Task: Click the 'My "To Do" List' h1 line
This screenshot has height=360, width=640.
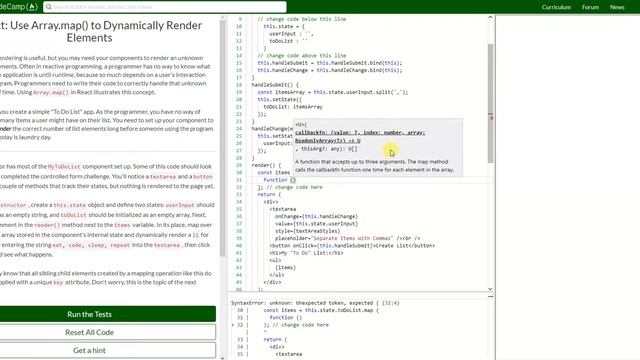Action: [306, 253]
